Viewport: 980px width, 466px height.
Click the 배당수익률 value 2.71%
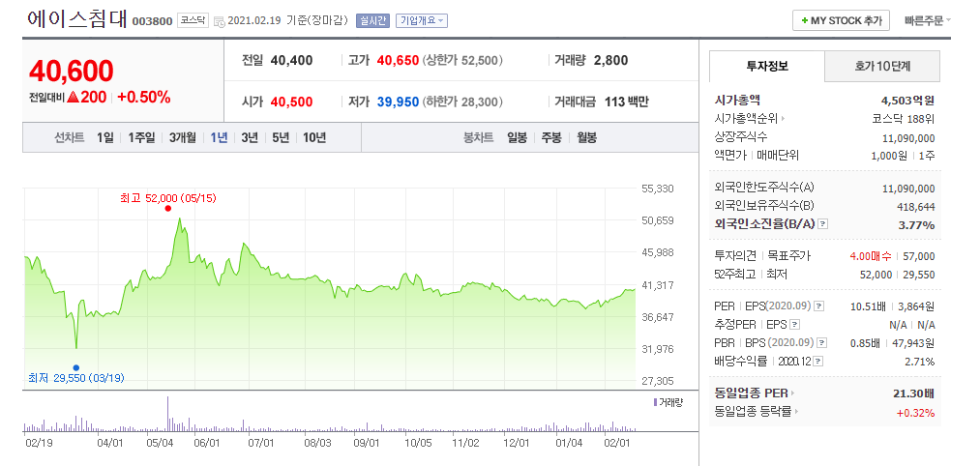(921, 362)
